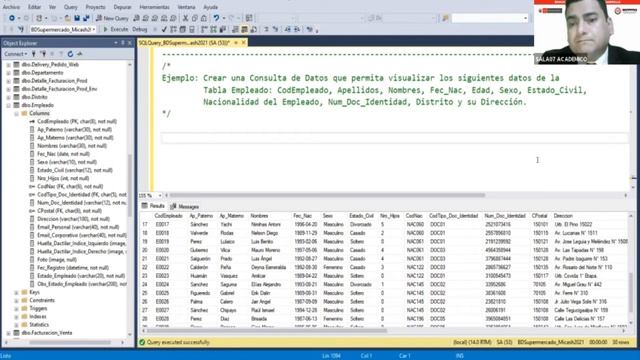
Task: Click the Undo arrow icon
Action: 216,18
